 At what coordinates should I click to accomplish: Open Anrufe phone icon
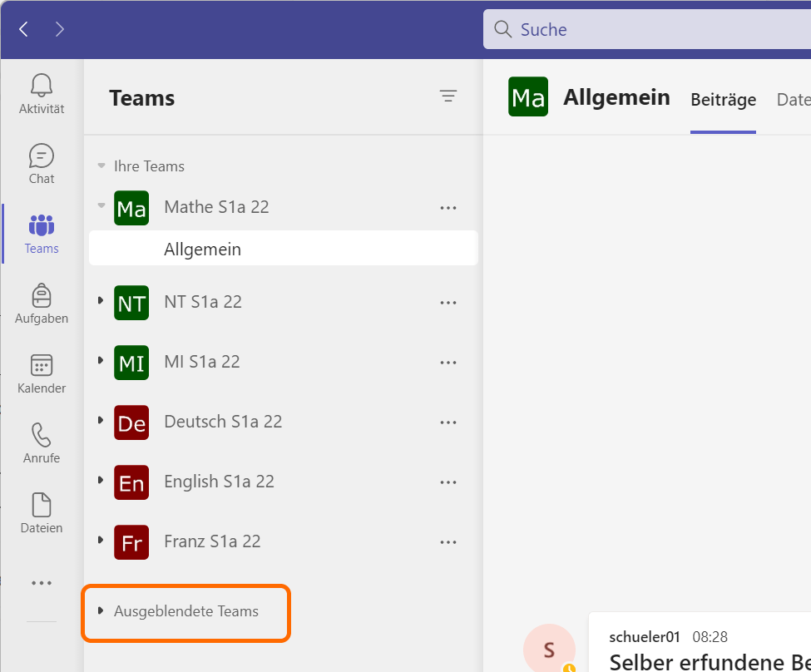42,435
